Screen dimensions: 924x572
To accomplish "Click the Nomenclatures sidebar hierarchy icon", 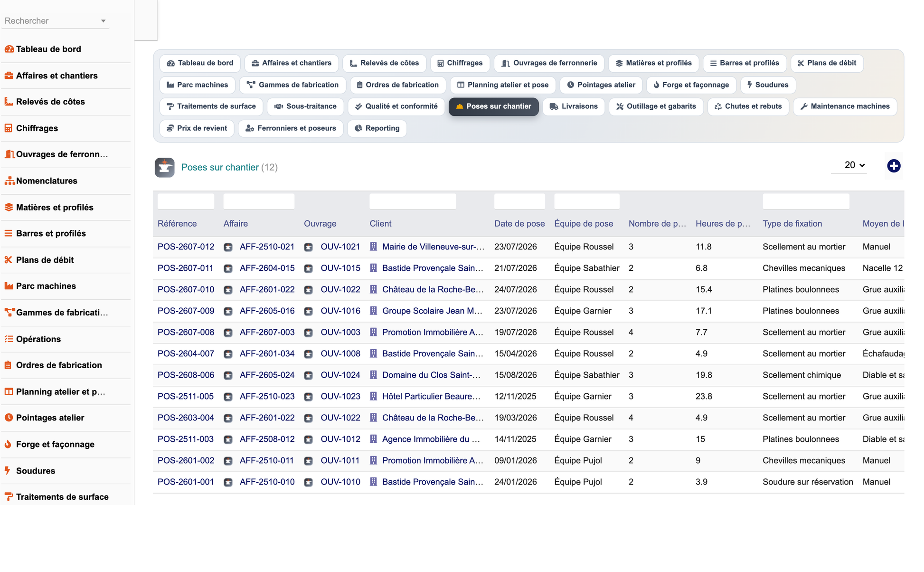I will click(9, 181).
